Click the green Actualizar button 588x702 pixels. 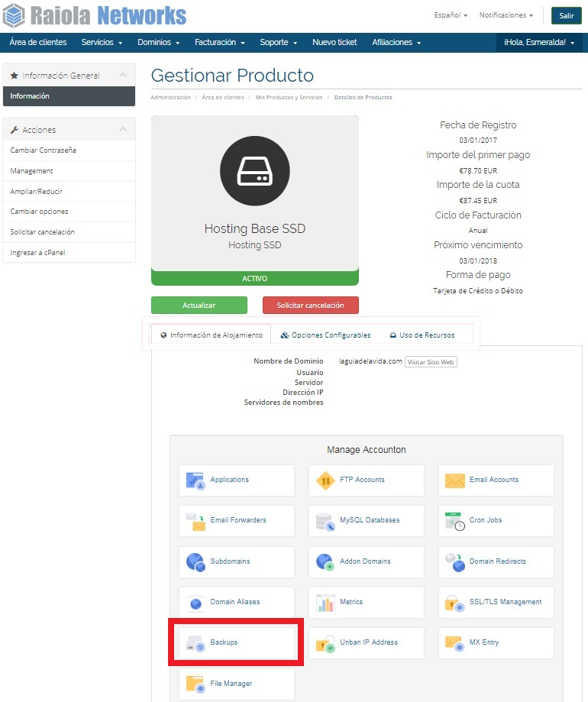click(x=199, y=306)
